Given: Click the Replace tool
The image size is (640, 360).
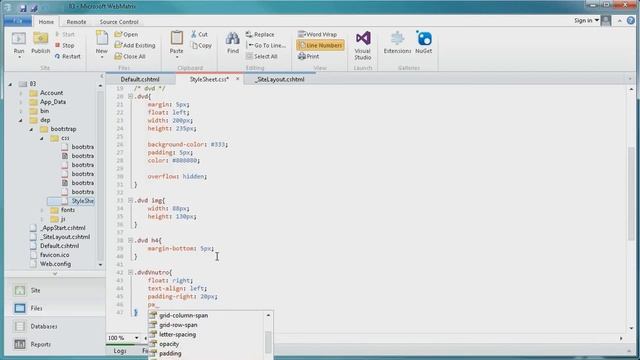Looking at the screenshot, I should click(x=260, y=34).
